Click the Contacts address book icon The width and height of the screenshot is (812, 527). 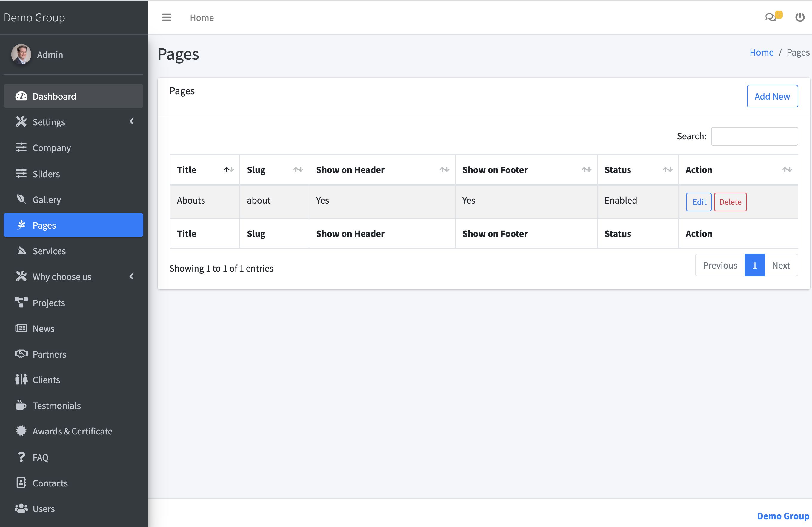click(21, 483)
